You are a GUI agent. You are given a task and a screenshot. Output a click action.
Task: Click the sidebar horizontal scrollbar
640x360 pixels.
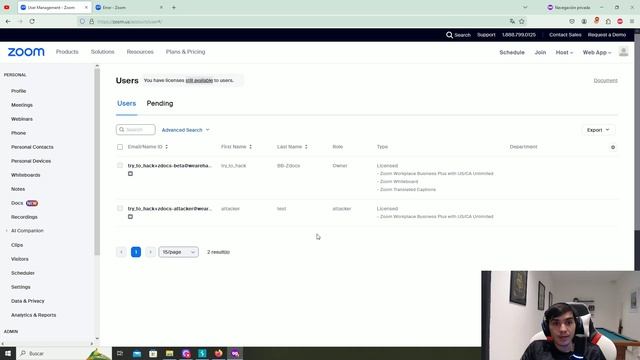point(46,344)
